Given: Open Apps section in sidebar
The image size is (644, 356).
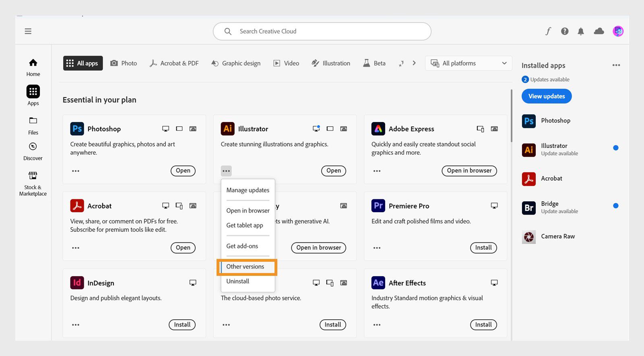Looking at the screenshot, I should [33, 95].
